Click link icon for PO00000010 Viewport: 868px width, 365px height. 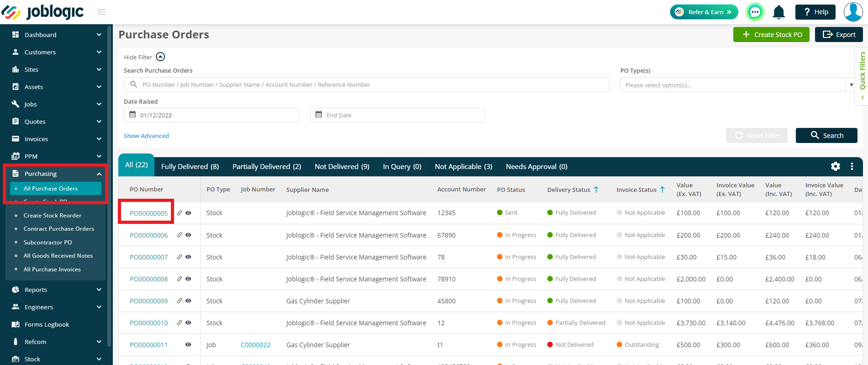pos(180,323)
